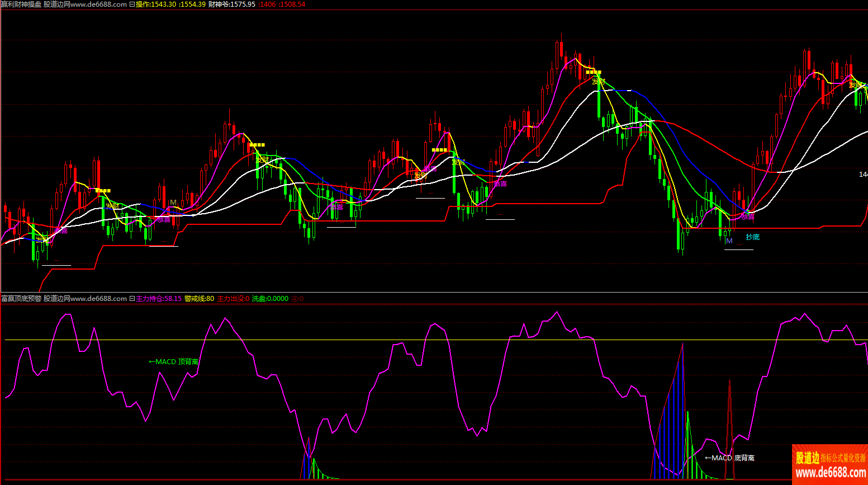Open the 赢利财神操盘 indicator title
868x485 pixels.
(x=21, y=4)
